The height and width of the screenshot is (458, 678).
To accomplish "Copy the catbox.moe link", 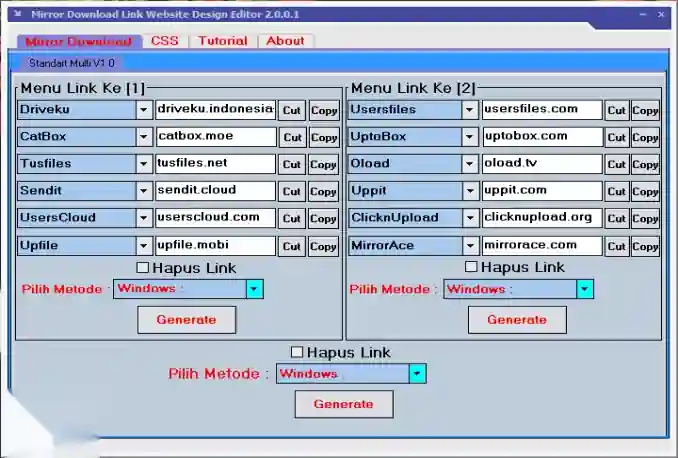I will [x=324, y=138].
